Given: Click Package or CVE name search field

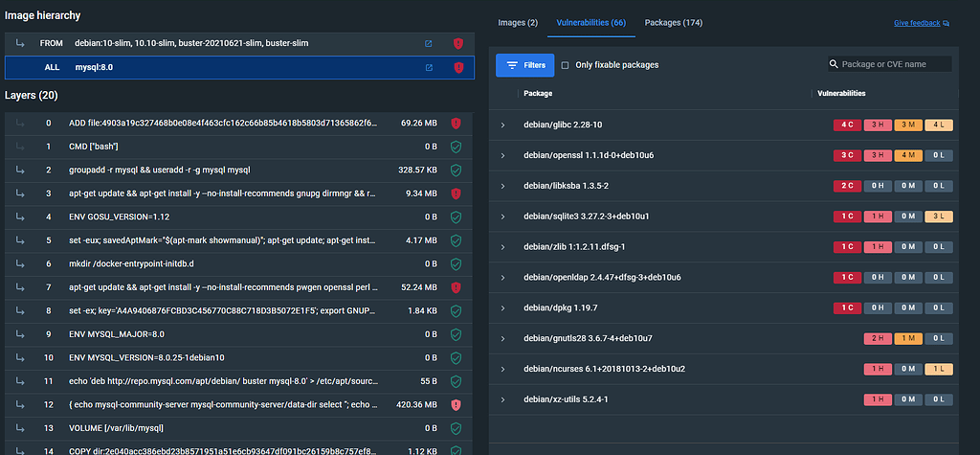Looking at the screenshot, I should (895, 64).
